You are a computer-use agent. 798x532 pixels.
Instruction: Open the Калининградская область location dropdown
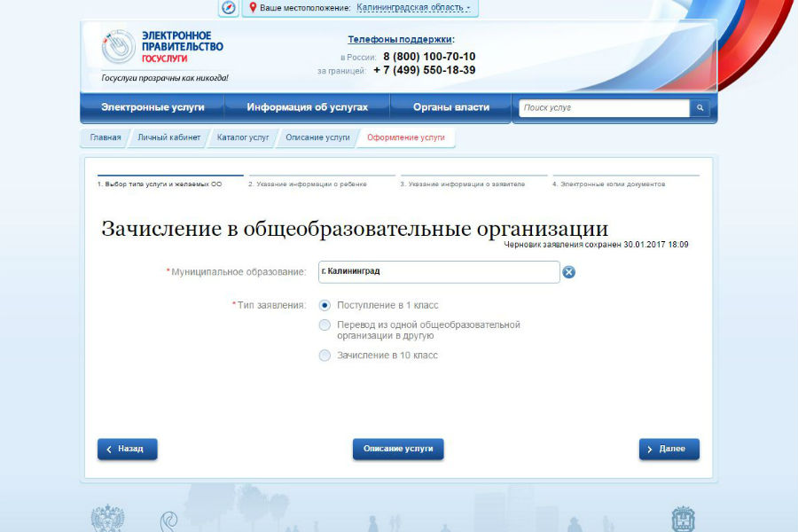click(x=413, y=8)
